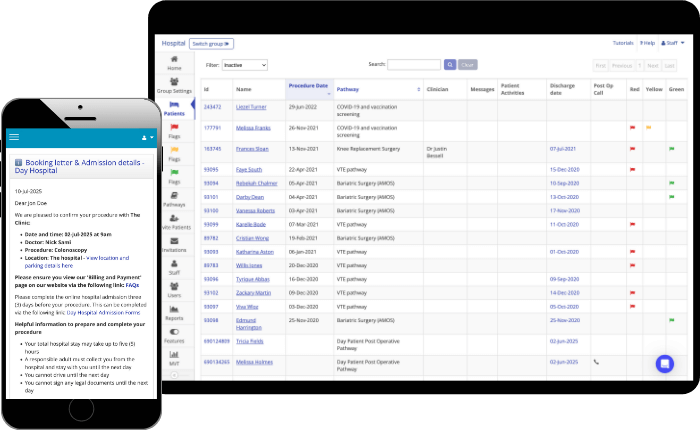Open patient Tricia Fields
This screenshot has width=700, height=430.
(250, 341)
